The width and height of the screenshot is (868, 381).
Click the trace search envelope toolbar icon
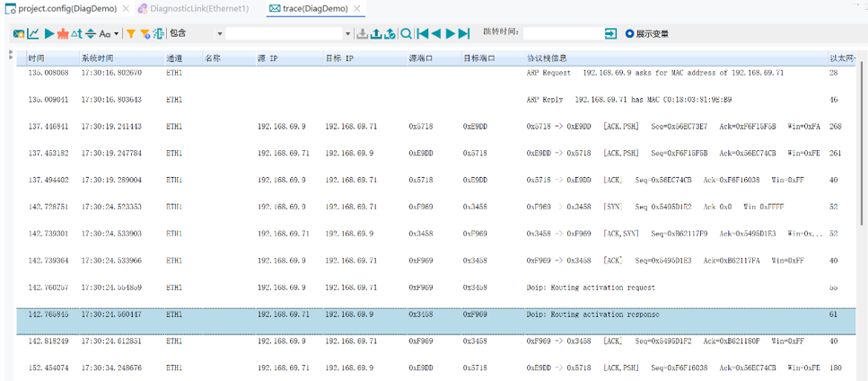pyautogui.click(x=18, y=34)
